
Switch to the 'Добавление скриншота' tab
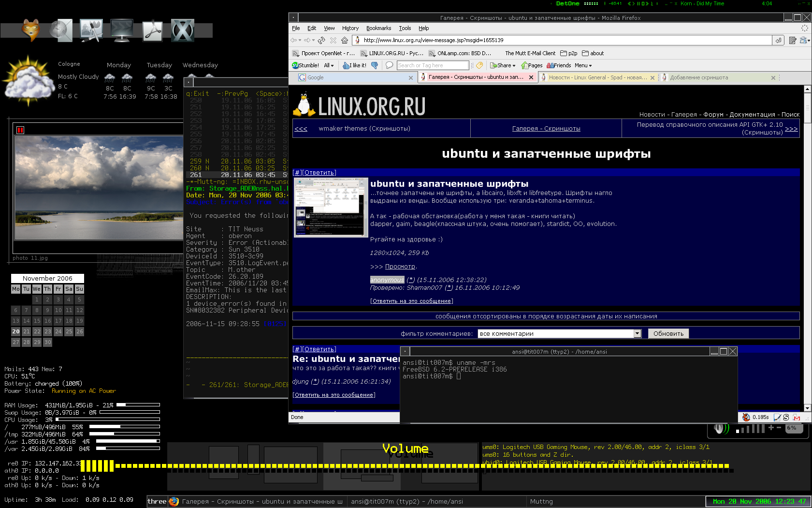click(719, 77)
